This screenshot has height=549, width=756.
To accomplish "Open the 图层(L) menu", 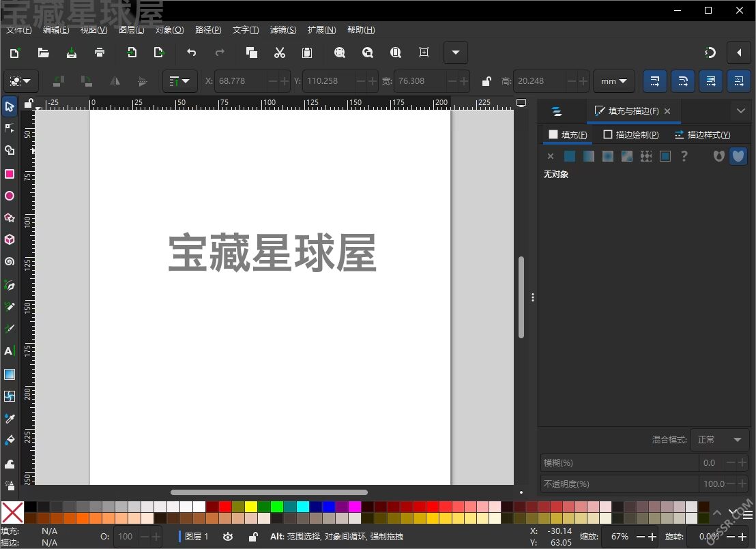I will (x=131, y=30).
